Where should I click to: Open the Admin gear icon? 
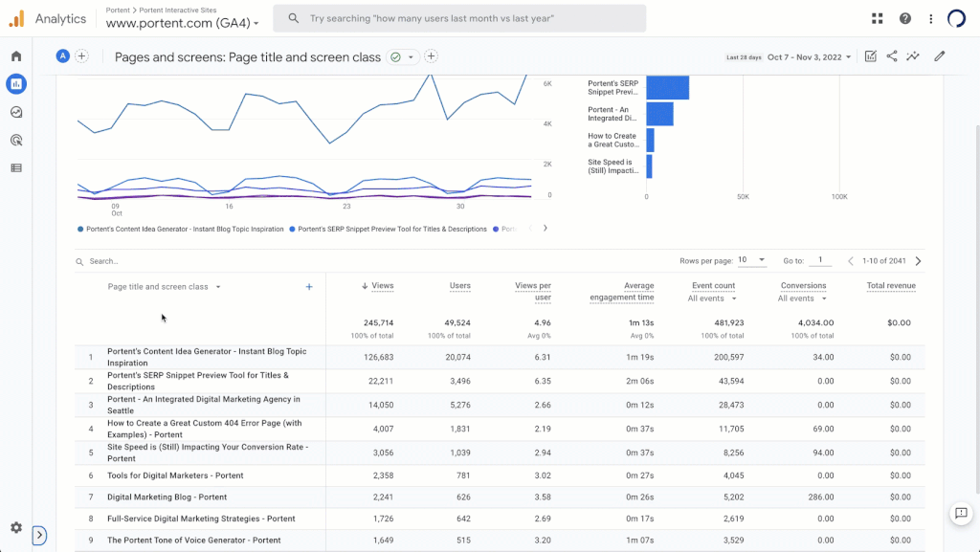coord(16,528)
